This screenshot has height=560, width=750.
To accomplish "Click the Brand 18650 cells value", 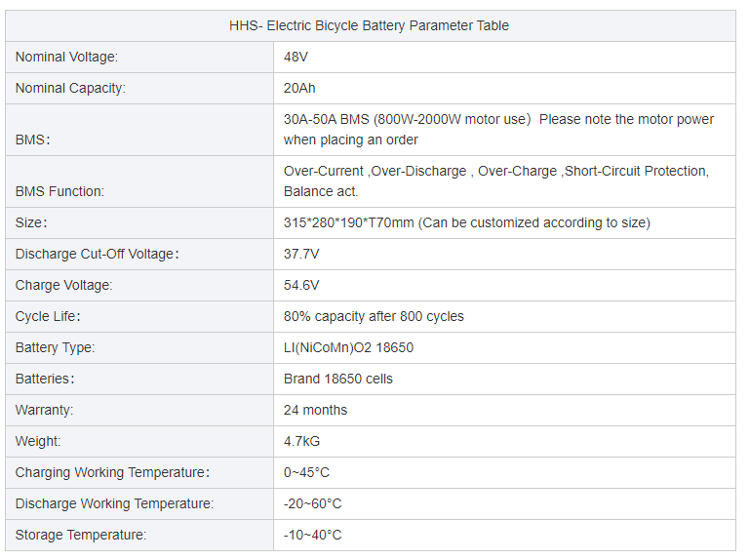I will click(338, 379).
